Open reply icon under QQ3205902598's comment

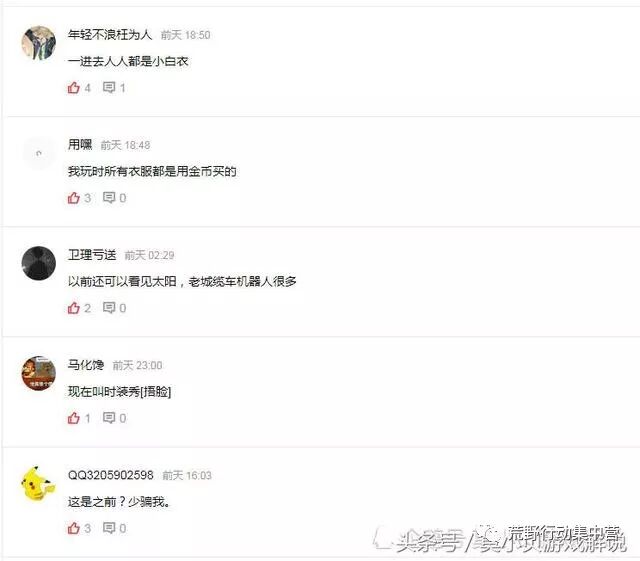point(109,528)
